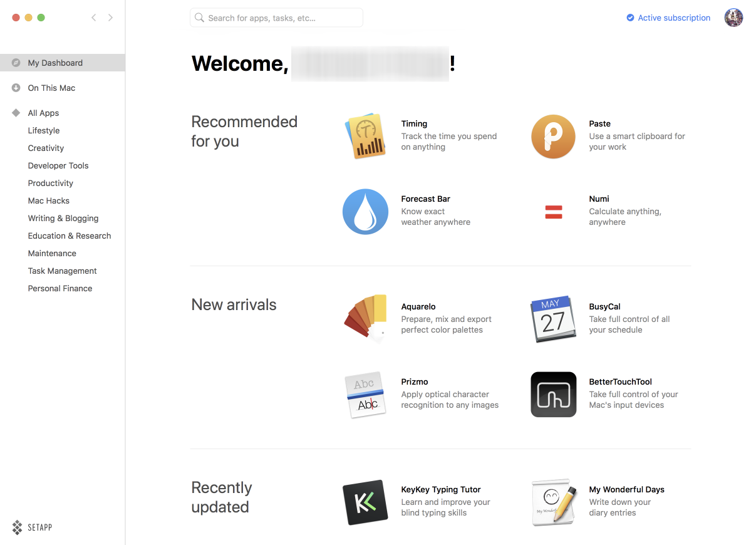The image size is (756, 545).
Task: Click the Paste clipboard app icon
Action: pyautogui.click(x=553, y=137)
